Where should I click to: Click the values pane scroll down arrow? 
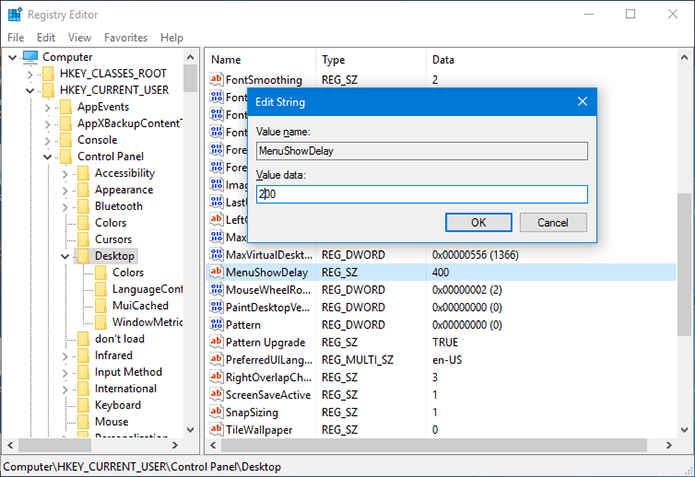tap(684, 430)
